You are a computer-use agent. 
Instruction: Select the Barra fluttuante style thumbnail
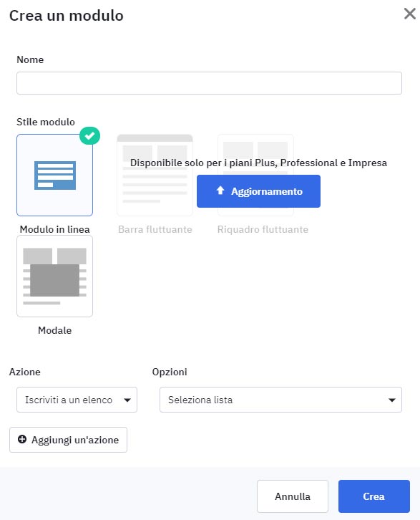click(x=155, y=175)
